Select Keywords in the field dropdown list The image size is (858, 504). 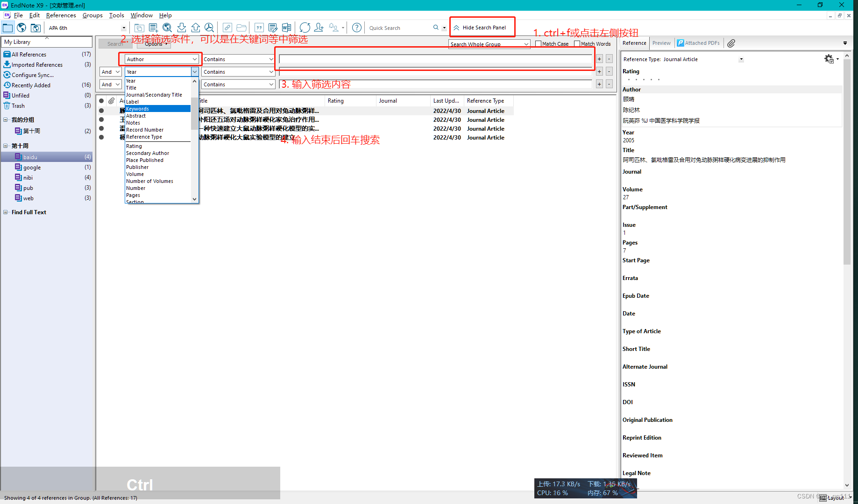coord(158,109)
